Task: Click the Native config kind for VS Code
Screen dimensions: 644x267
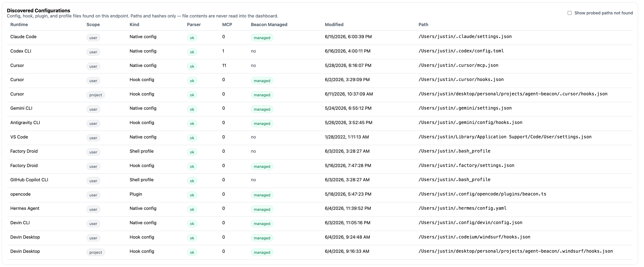Action: coord(143,137)
